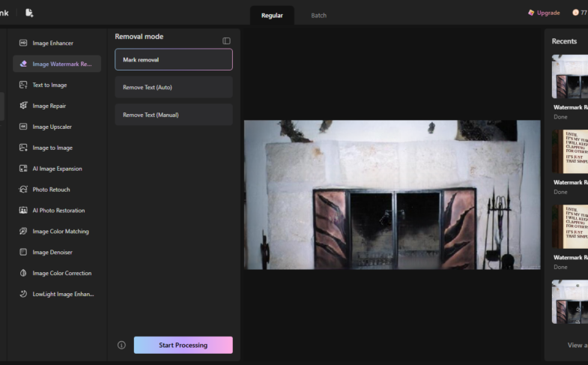This screenshot has height=365, width=588.
Task: Click the Start Processing button
Action: [184, 345]
